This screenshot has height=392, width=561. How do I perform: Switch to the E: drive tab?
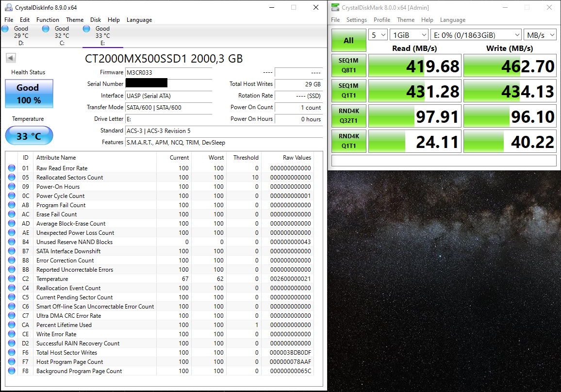pyautogui.click(x=103, y=36)
